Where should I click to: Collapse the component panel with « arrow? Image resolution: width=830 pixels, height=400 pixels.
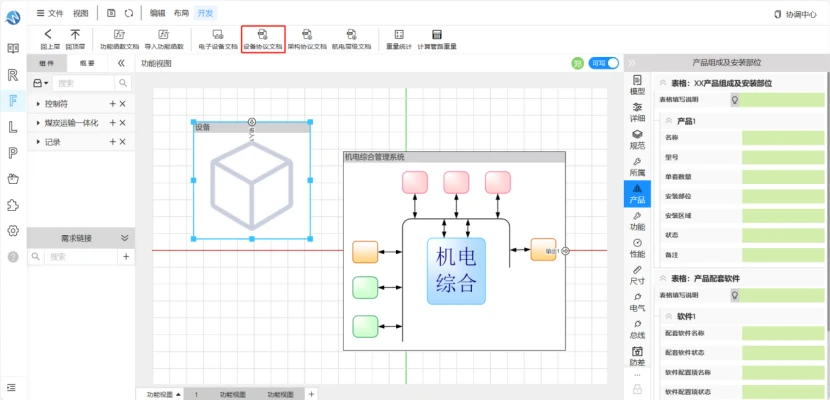pyautogui.click(x=121, y=63)
